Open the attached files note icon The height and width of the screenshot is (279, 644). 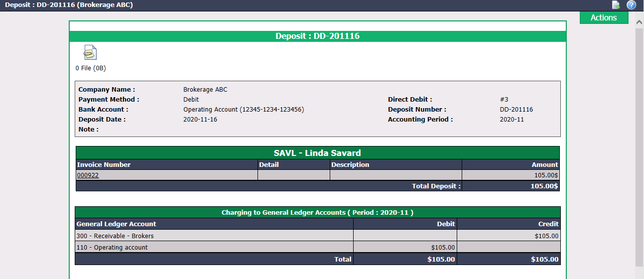click(90, 53)
